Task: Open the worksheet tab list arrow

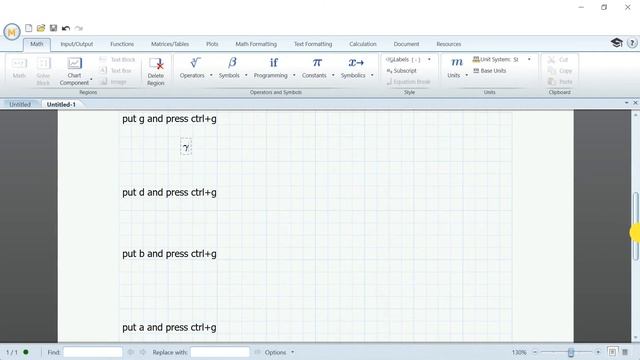Action: (x=627, y=103)
